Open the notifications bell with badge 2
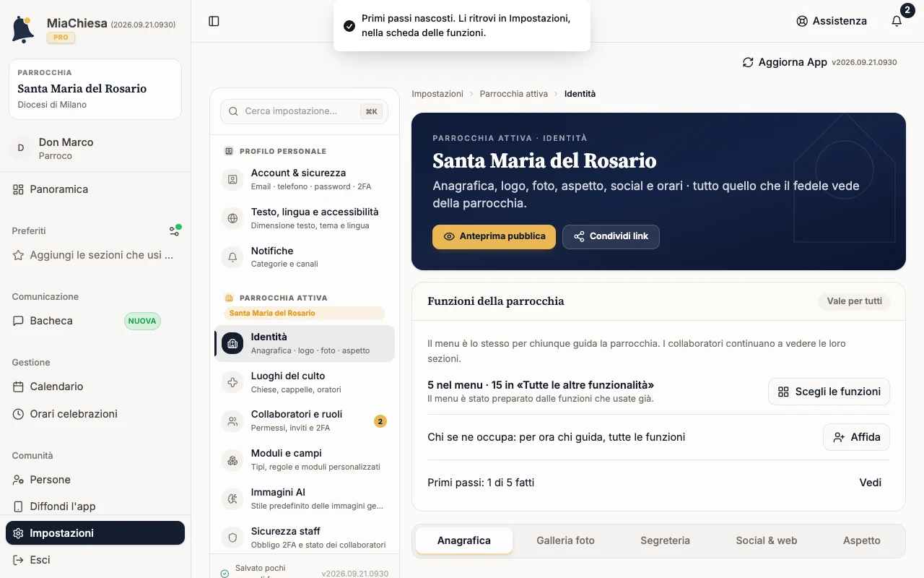 coord(897,21)
